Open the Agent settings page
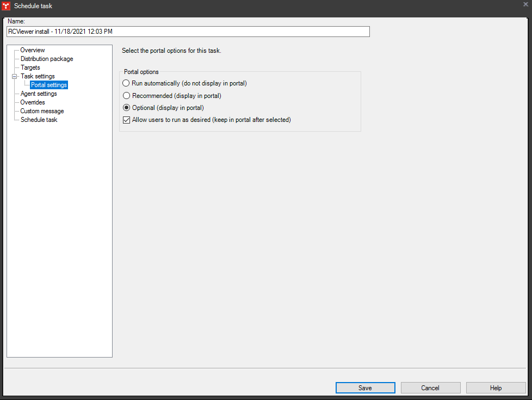532x400 pixels. tap(38, 93)
